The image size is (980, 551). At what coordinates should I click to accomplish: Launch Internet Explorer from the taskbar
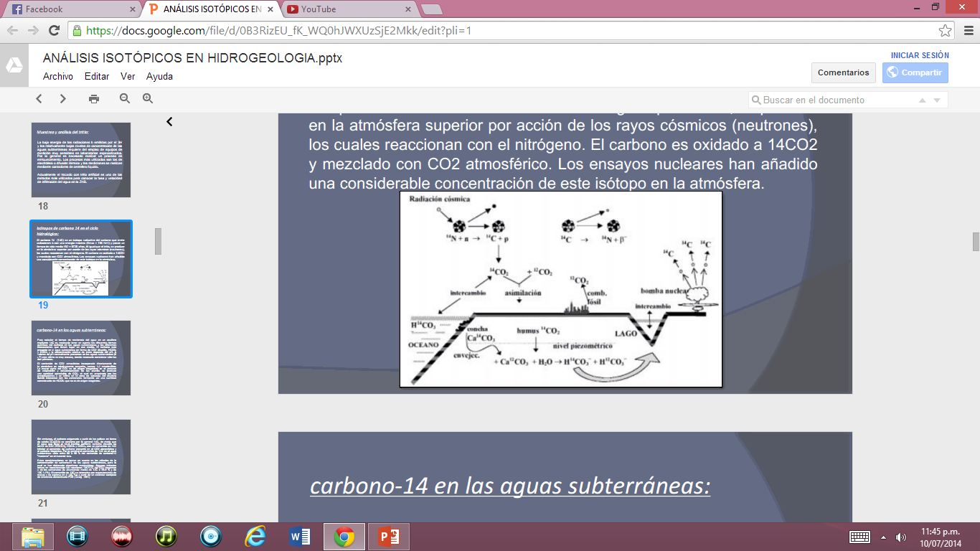tap(255, 537)
